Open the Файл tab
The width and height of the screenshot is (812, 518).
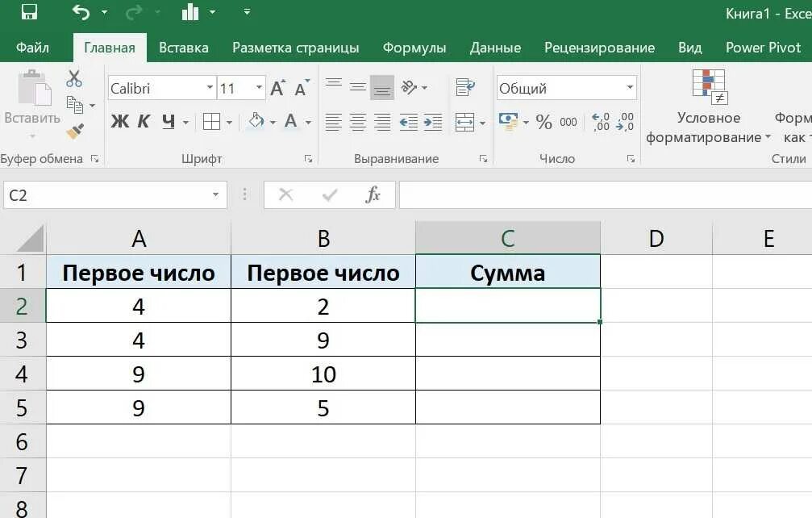click(x=32, y=48)
